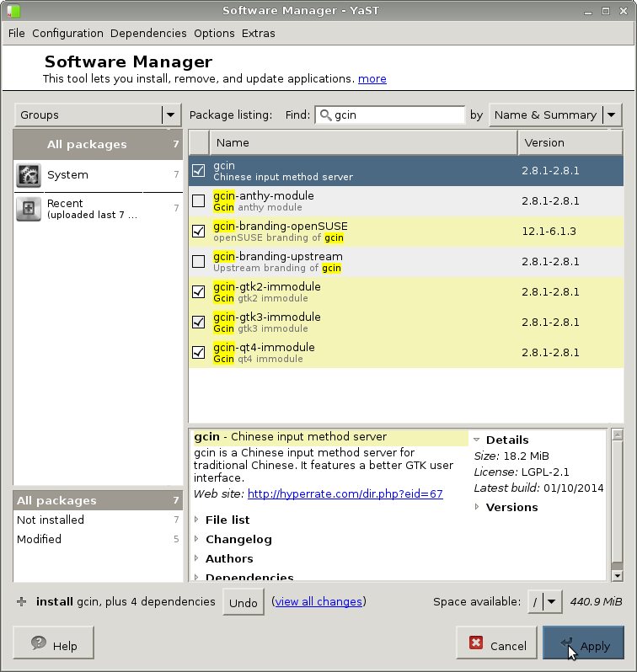Check the gcin-branding-upstream checkbox
This screenshot has width=637, height=672.
[199, 261]
